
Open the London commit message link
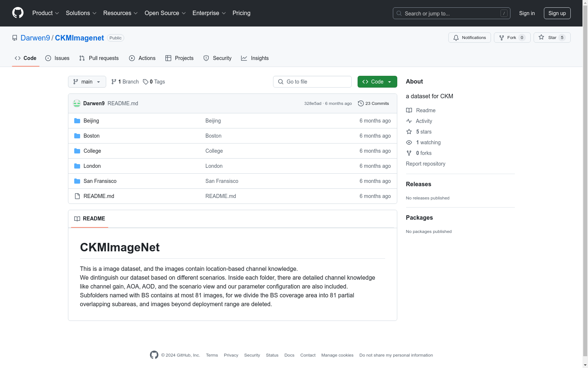tap(214, 166)
